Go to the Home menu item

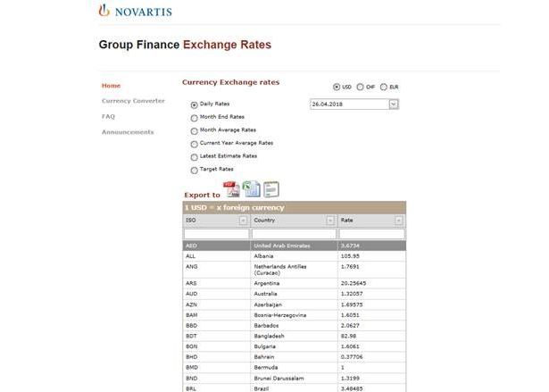pyautogui.click(x=111, y=86)
